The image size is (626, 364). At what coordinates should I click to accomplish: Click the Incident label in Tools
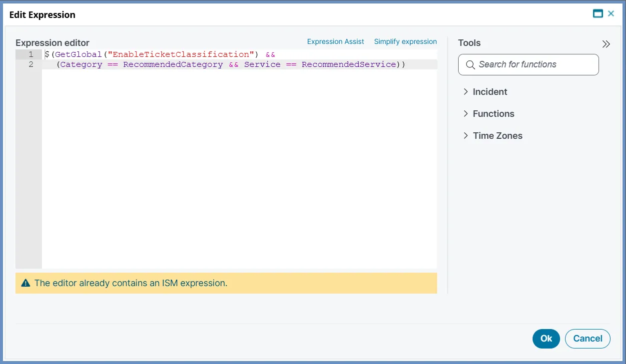click(x=490, y=92)
